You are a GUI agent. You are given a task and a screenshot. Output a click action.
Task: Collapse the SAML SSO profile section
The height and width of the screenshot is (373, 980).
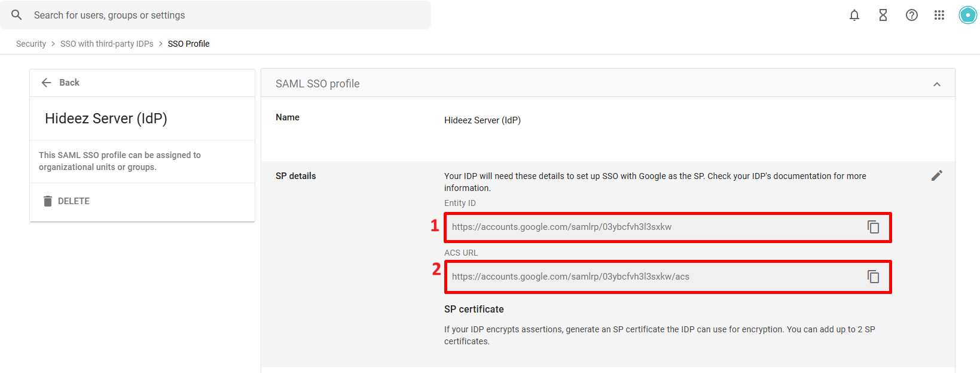[937, 84]
